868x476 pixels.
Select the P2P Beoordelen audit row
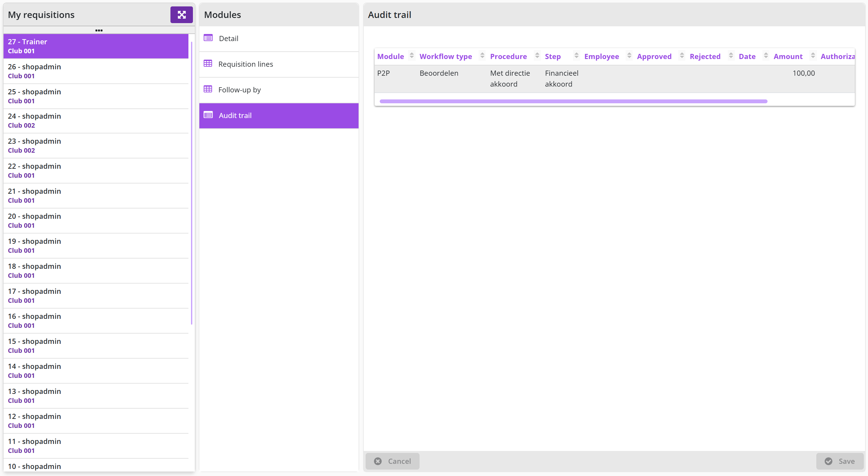tap(615, 79)
